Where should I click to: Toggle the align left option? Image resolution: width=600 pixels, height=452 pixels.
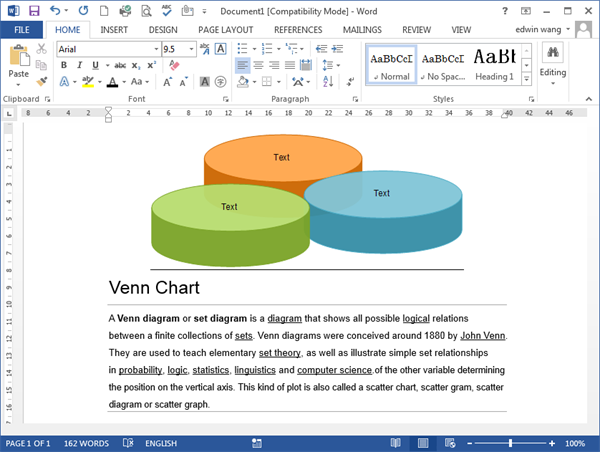(x=243, y=65)
